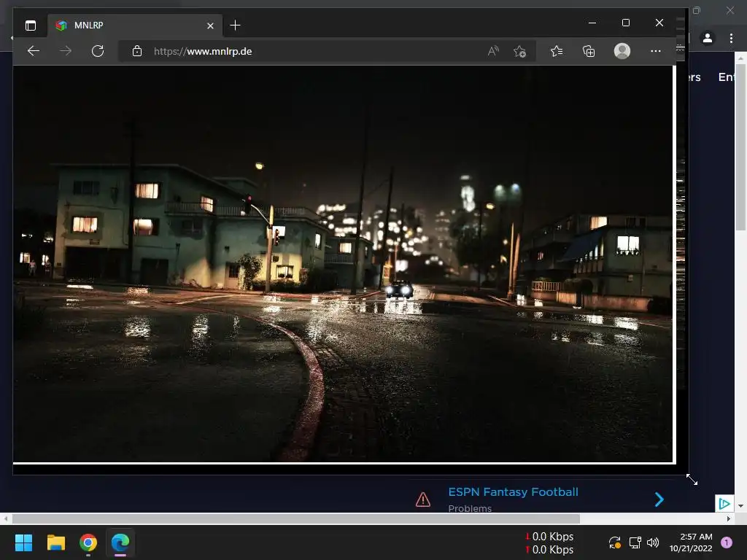Click the AdChoices ad icon
747x560 pixels.
[x=724, y=503]
